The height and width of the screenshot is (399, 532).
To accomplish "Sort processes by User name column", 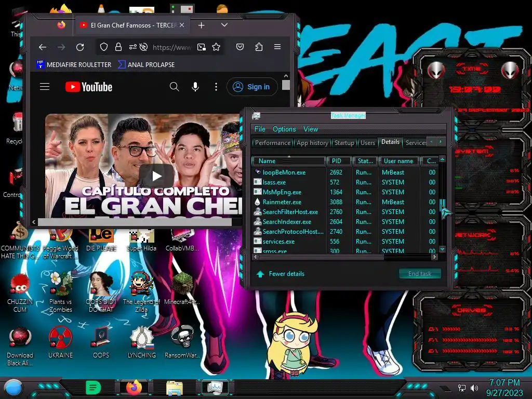I will [398, 161].
